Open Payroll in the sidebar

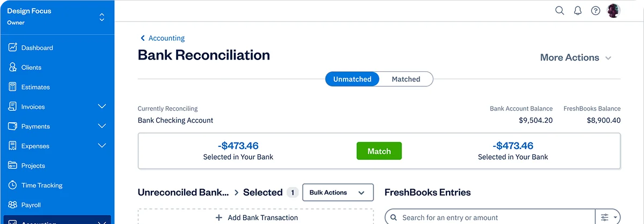31,205
